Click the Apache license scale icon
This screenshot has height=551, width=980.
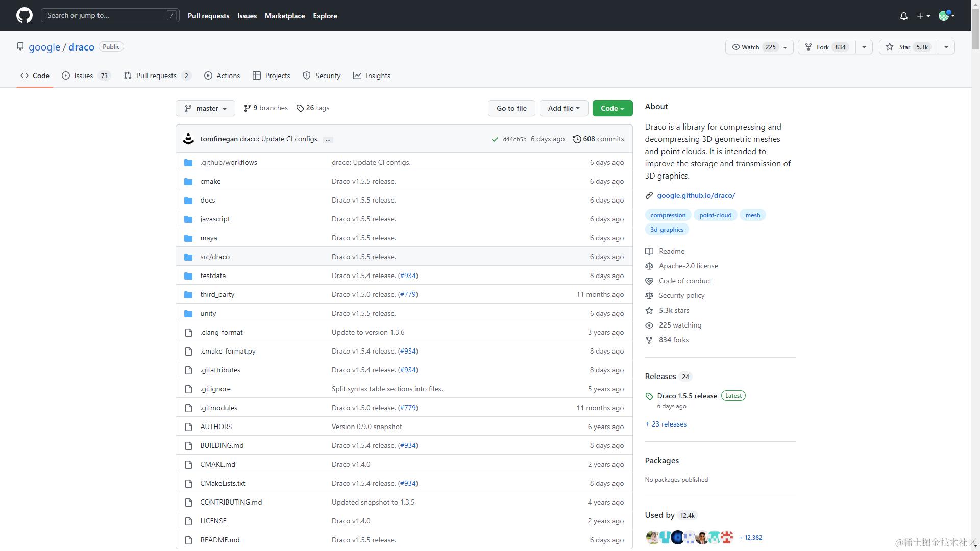pos(649,266)
